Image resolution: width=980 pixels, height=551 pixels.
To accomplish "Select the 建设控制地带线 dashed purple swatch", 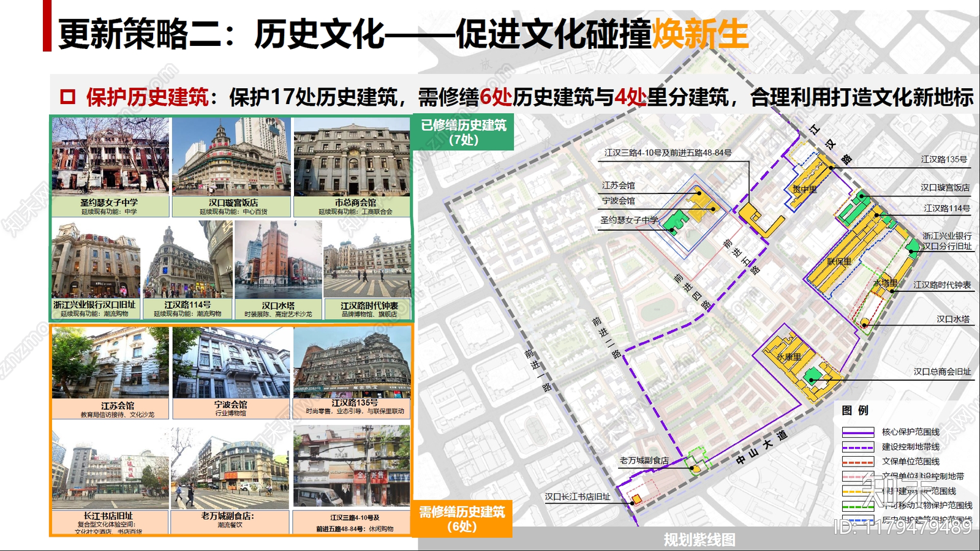I will pyautogui.click(x=858, y=447).
